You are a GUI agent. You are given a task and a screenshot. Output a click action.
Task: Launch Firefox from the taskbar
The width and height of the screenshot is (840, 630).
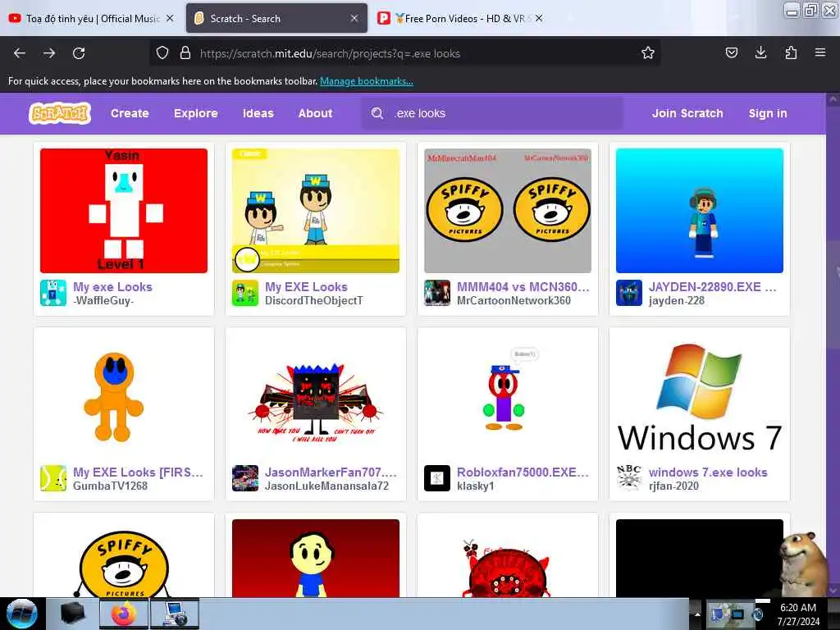(x=124, y=614)
